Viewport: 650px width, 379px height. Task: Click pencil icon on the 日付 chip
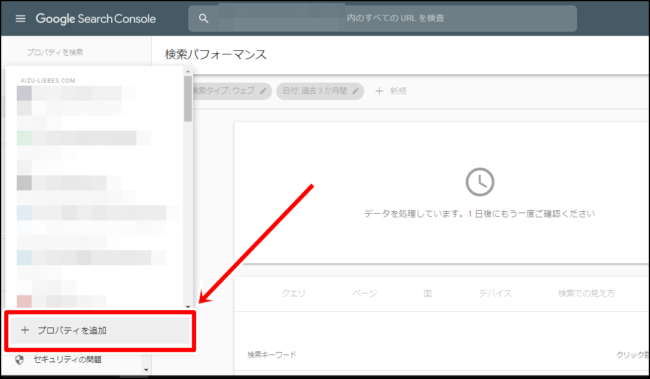pos(355,91)
